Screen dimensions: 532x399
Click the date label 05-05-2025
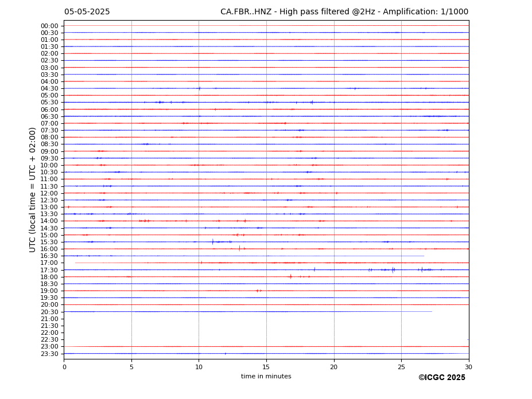point(87,12)
